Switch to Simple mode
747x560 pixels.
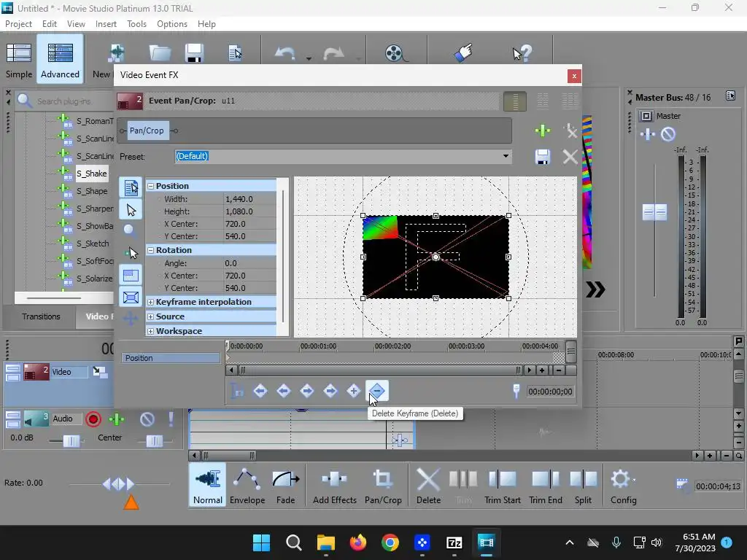[19, 60]
